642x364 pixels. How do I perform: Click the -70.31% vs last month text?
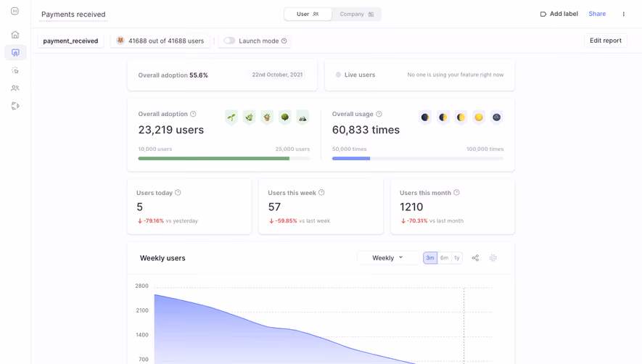[x=432, y=221]
